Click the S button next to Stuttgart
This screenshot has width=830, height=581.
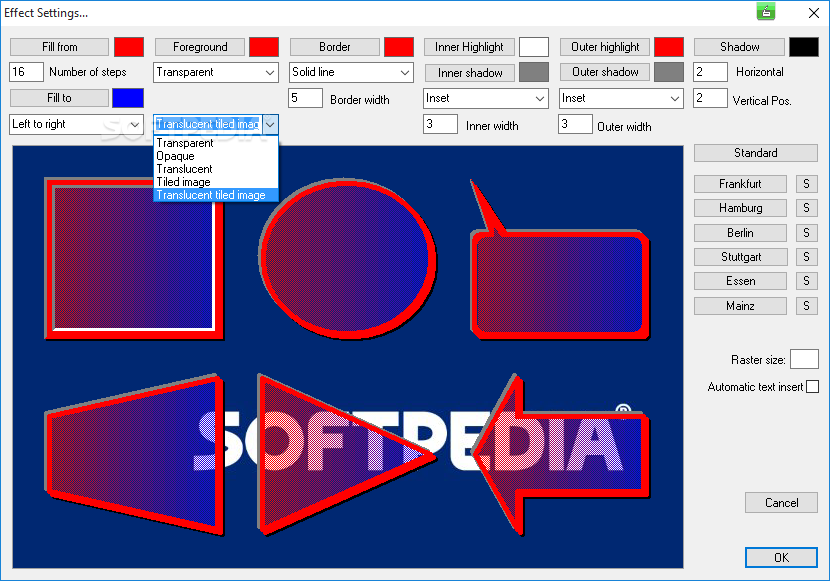coord(806,257)
